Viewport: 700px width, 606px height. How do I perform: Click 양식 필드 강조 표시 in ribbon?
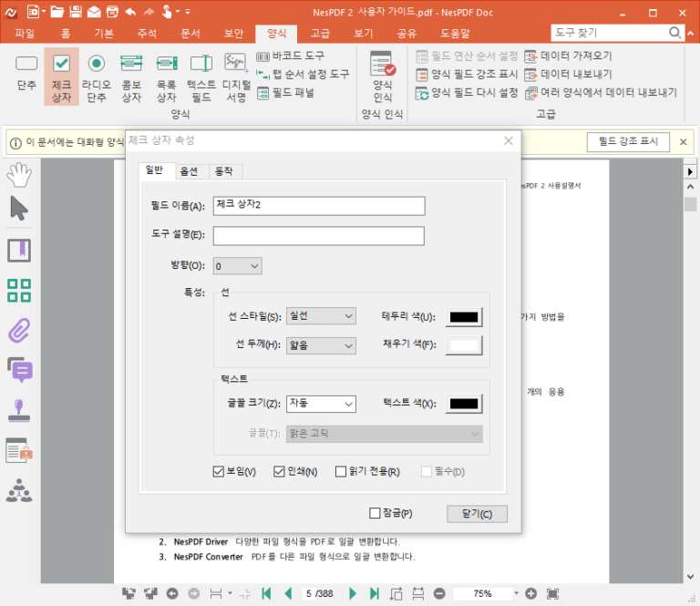tap(467, 74)
